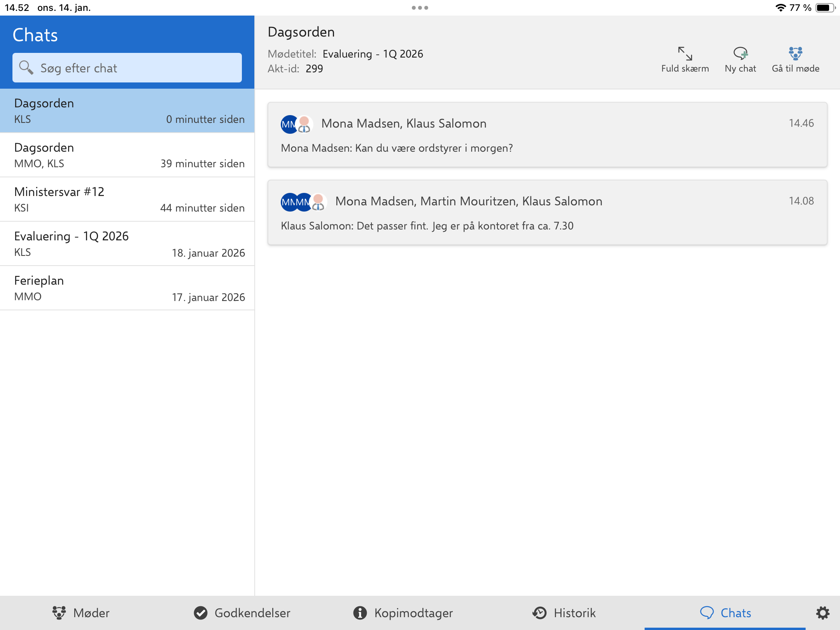Select Chats tab in bottom bar
This screenshot has width=840, height=630.
click(x=725, y=613)
